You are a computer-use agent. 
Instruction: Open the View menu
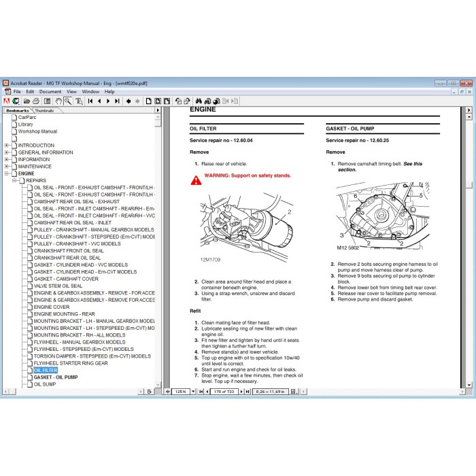(71, 92)
